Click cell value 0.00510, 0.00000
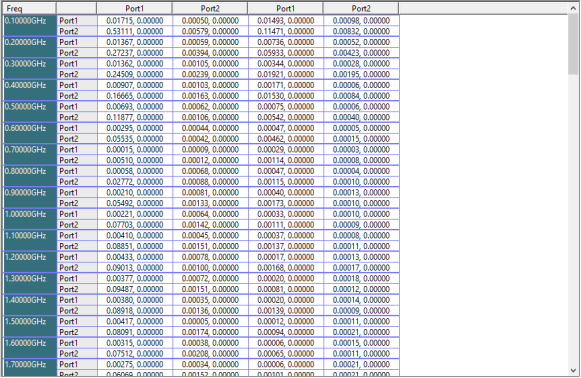Screen dimensions: 581x378 [135, 160]
